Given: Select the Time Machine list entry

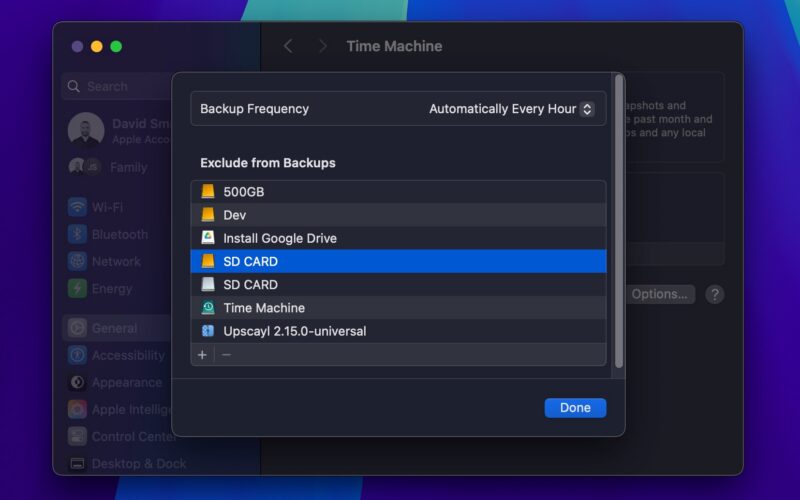Looking at the screenshot, I should click(x=398, y=308).
